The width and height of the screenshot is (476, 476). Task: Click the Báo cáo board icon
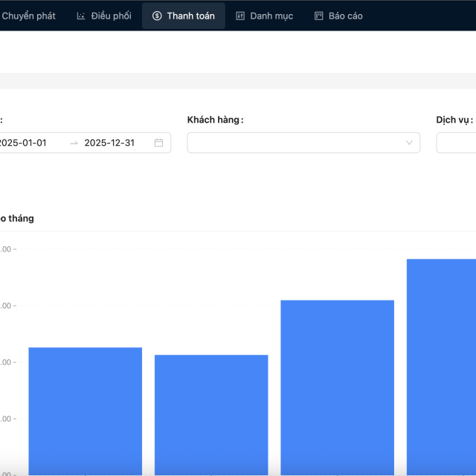click(x=319, y=16)
